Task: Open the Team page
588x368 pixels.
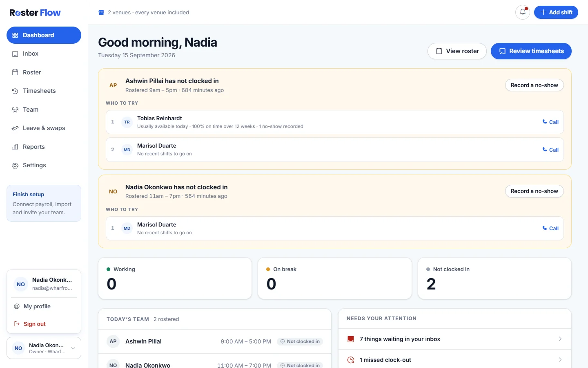Action: (44, 110)
